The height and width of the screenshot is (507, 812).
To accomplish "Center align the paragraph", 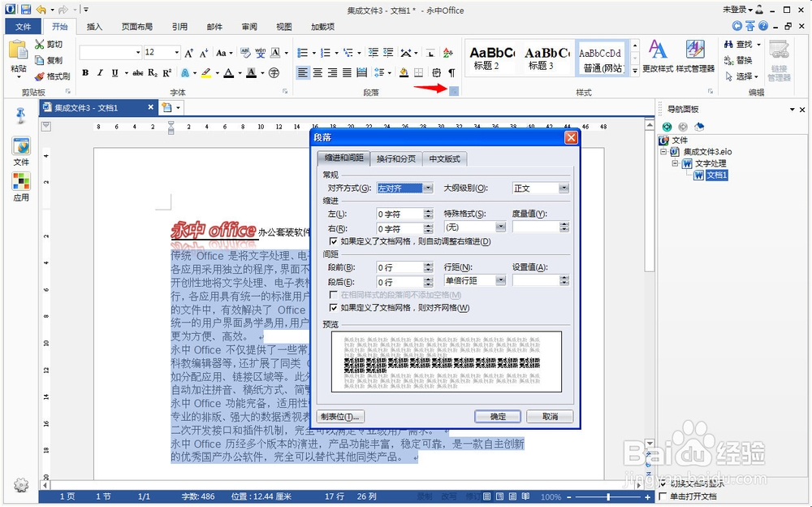I will pyautogui.click(x=317, y=72).
